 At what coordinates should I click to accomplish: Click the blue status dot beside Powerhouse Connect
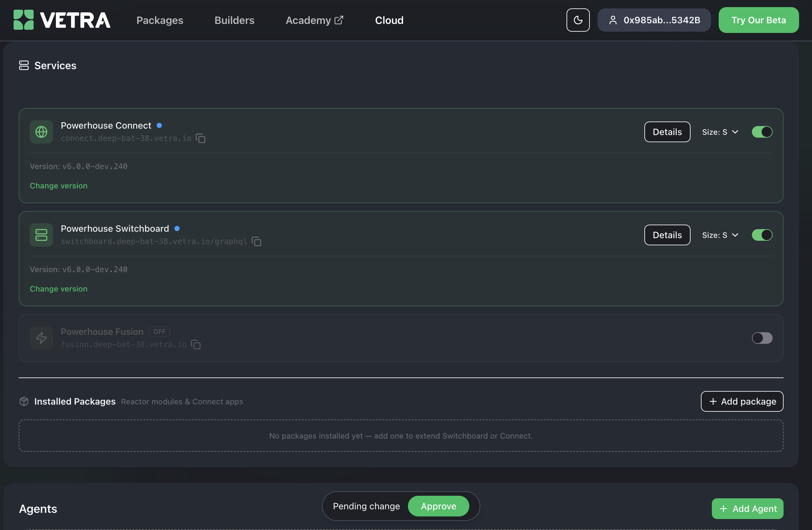click(159, 125)
